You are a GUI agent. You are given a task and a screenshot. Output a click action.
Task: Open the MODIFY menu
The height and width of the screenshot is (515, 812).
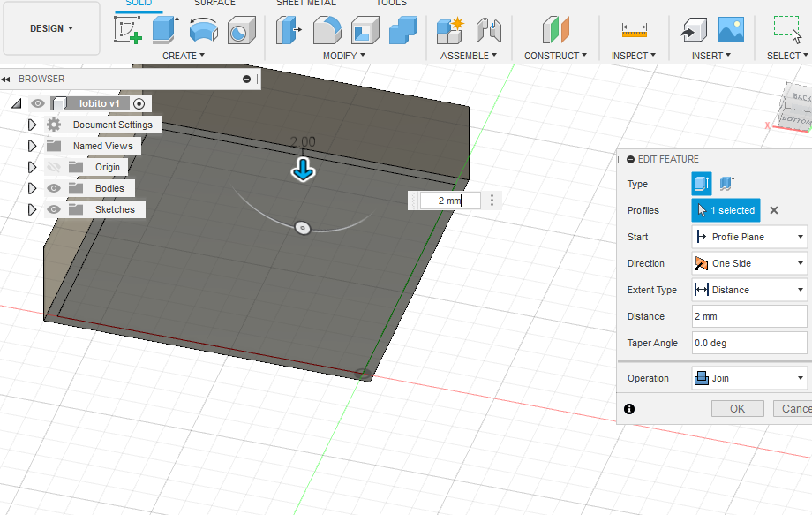pos(344,56)
